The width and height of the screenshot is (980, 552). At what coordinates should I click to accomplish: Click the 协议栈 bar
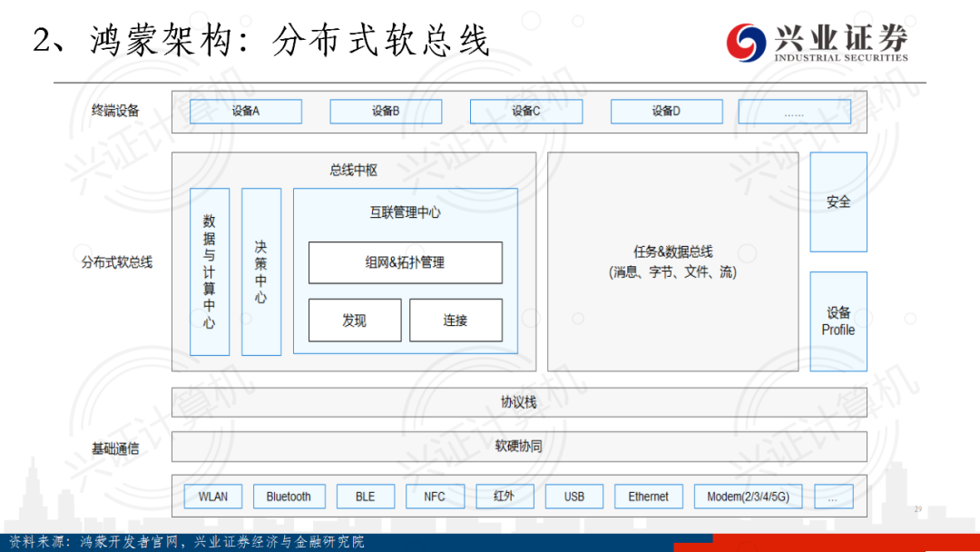click(x=519, y=402)
